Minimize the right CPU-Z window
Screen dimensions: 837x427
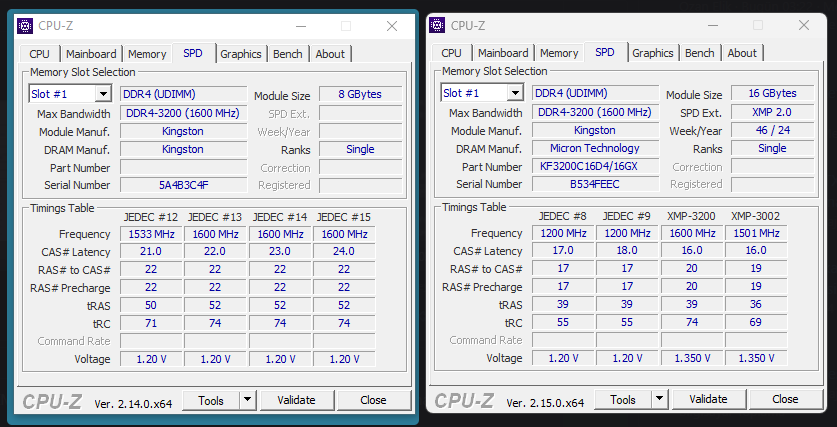tap(713, 25)
